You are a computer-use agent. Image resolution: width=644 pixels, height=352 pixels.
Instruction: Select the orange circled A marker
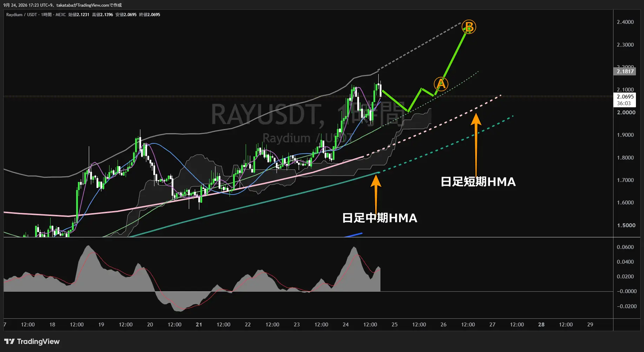[440, 84]
